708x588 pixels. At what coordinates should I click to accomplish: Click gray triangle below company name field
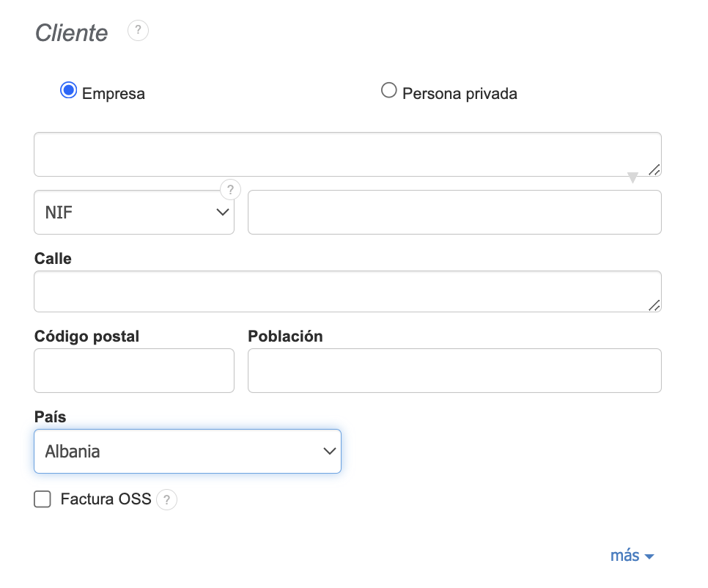pos(633,177)
